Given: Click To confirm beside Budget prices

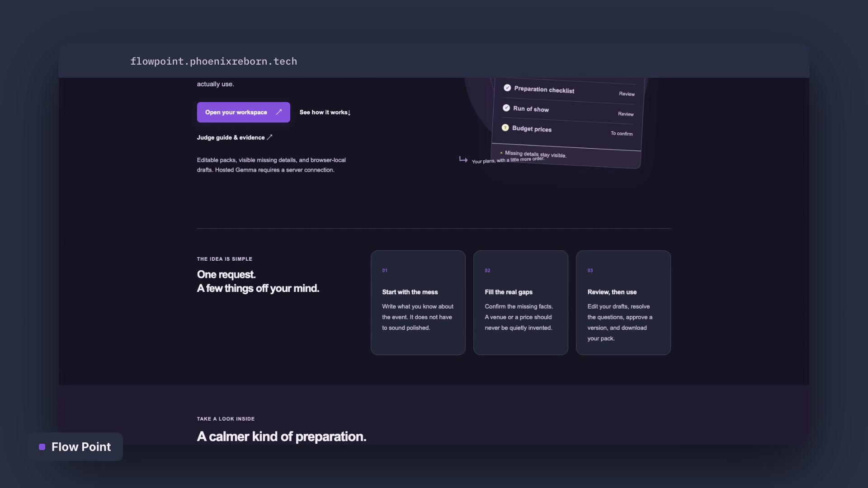Looking at the screenshot, I should (622, 133).
